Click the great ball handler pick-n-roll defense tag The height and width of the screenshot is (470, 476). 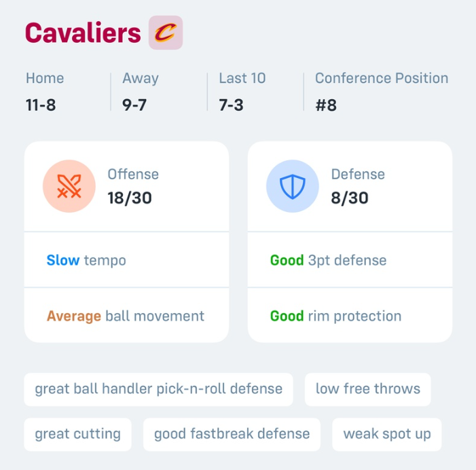(x=158, y=389)
